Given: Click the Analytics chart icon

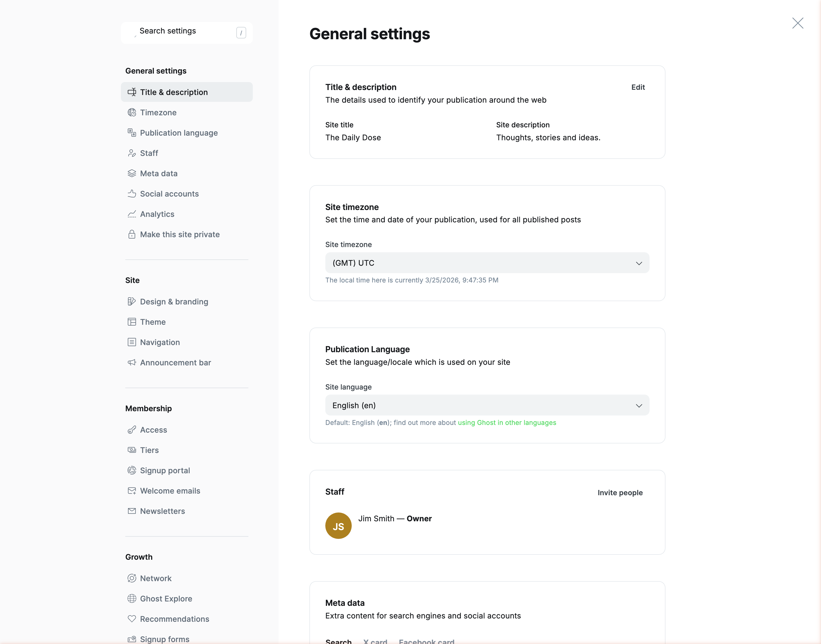Looking at the screenshot, I should tap(132, 214).
